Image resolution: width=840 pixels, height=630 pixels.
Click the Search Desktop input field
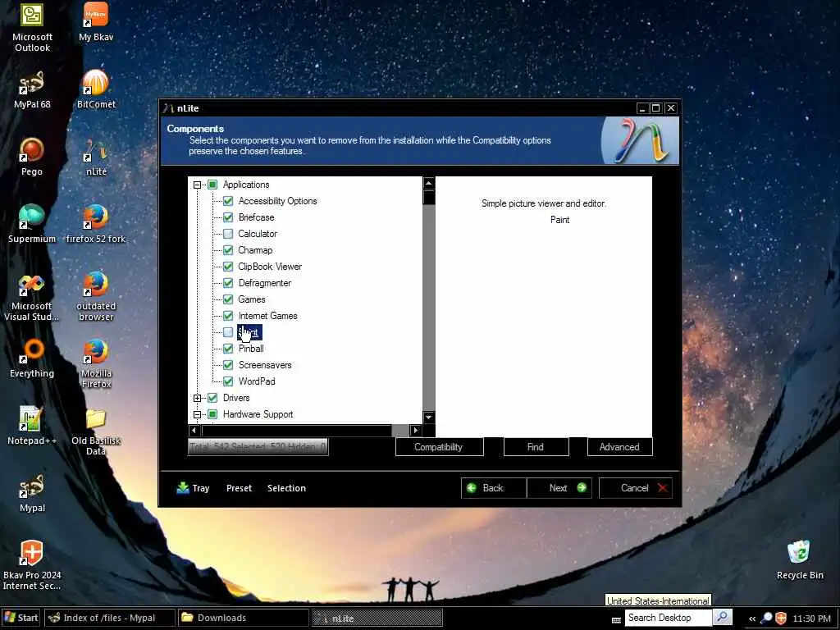669,618
